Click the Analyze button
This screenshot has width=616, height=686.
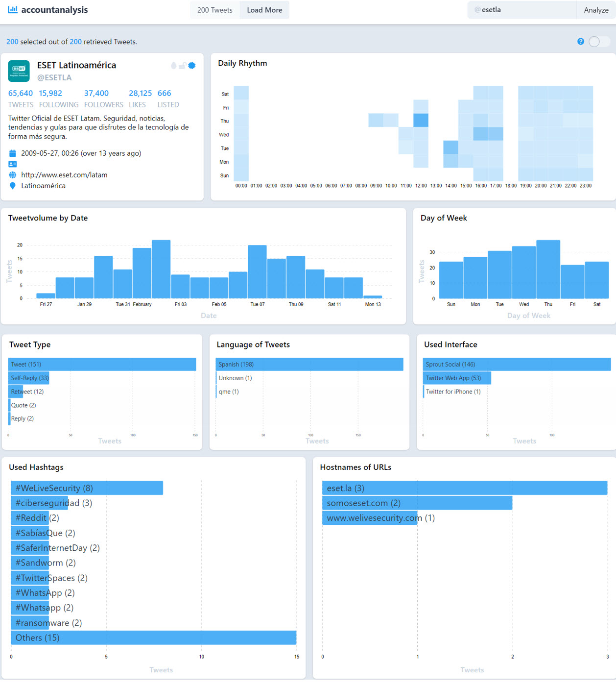[596, 10]
